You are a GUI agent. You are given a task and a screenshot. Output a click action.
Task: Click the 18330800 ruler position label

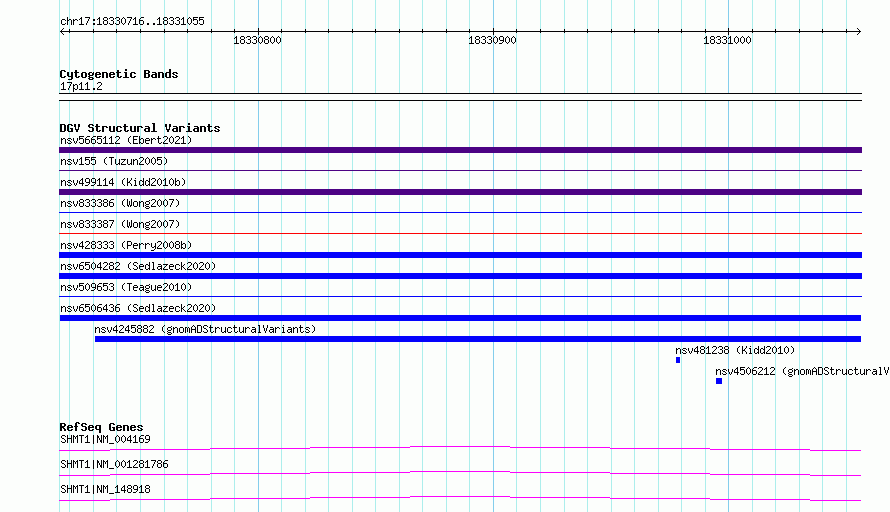(x=257, y=40)
